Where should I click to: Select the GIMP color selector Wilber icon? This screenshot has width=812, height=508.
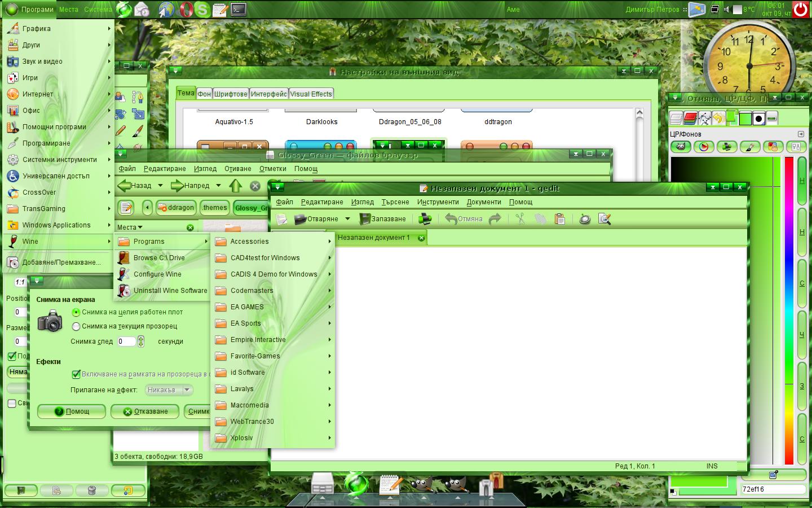click(681, 147)
